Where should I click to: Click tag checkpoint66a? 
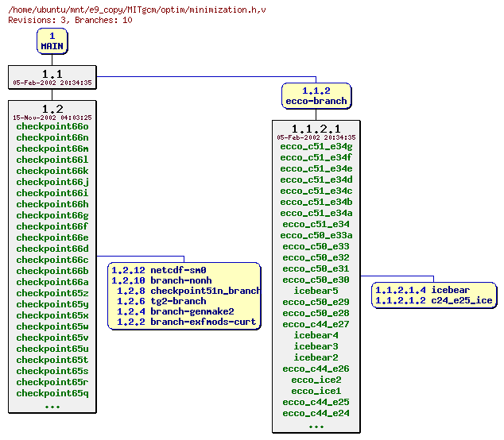tap(52, 282)
